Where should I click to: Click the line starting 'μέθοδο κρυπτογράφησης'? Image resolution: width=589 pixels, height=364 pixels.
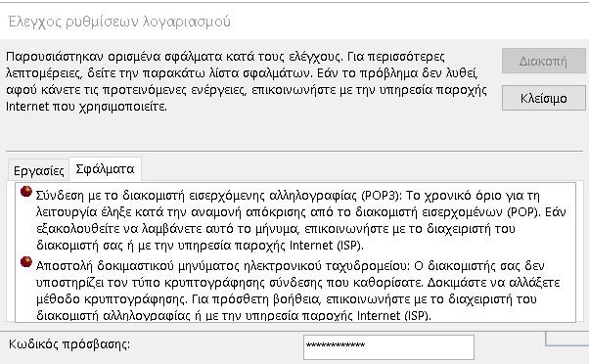[x=287, y=299]
